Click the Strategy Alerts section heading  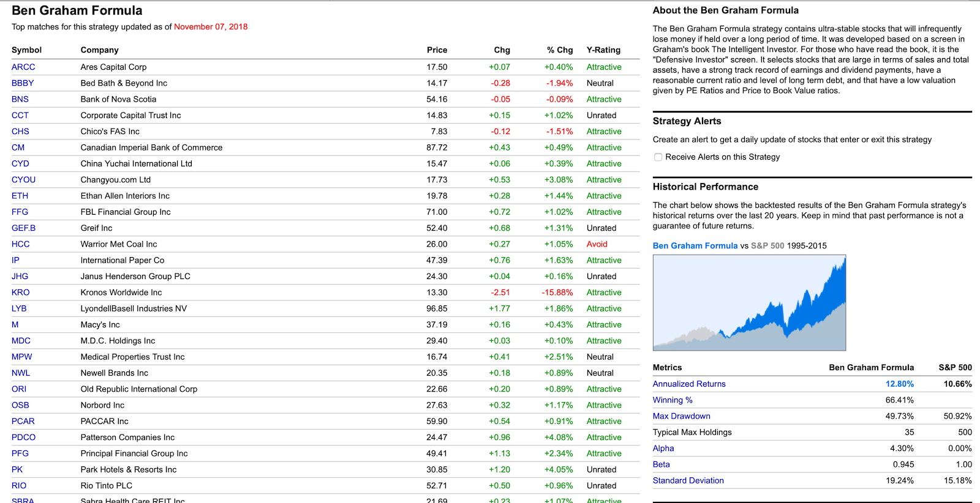687,121
